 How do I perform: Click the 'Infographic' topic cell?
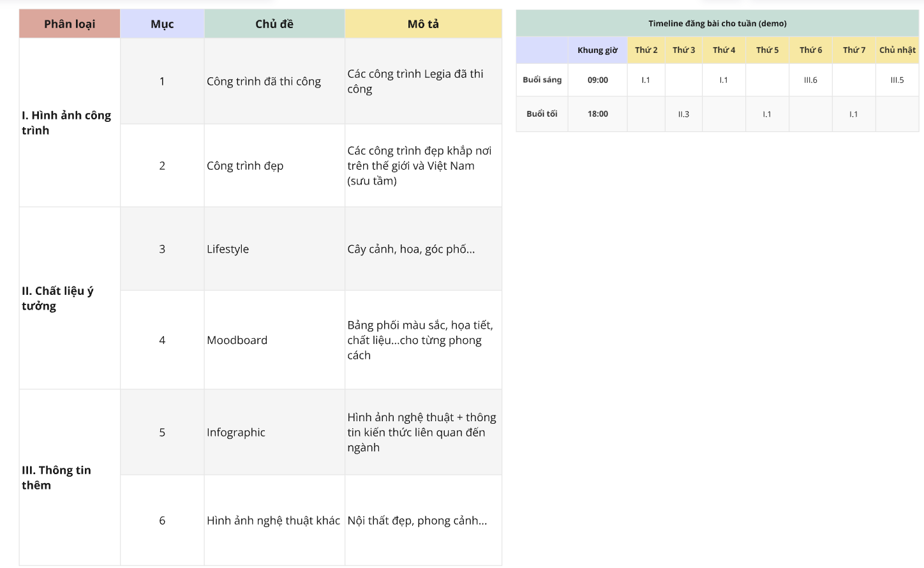pyautogui.click(x=274, y=432)
